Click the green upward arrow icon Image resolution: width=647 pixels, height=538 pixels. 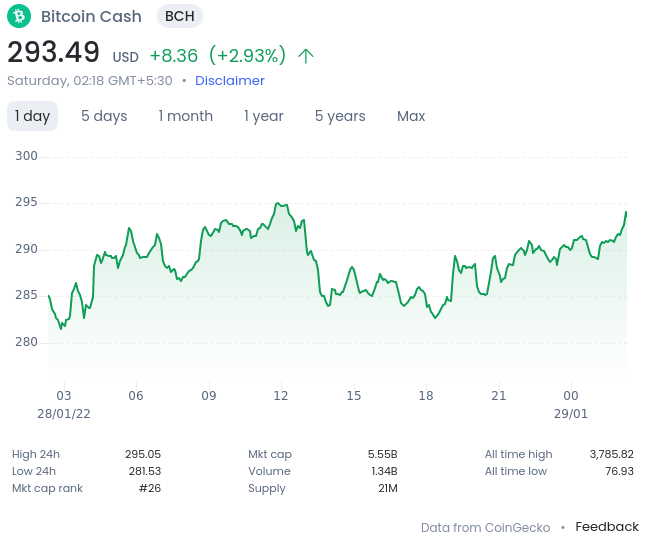pyautogui.click(x=306, y=56)
